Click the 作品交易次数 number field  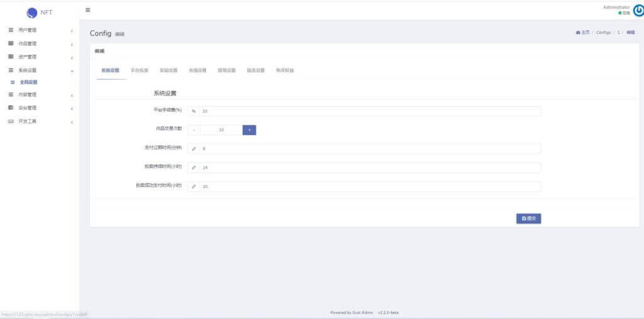coord(221,130)
